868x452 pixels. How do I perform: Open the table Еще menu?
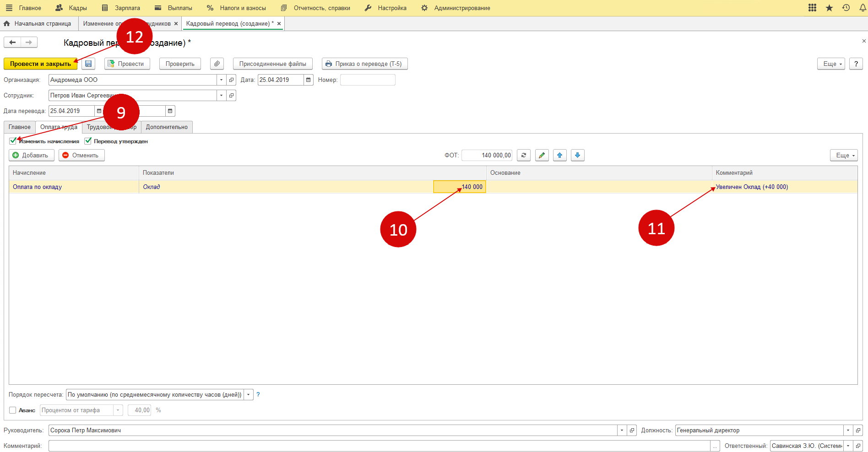point(844,155)
